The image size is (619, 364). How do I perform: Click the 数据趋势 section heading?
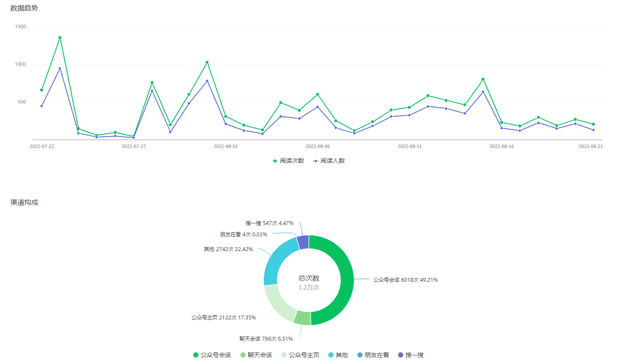point(24,8)
